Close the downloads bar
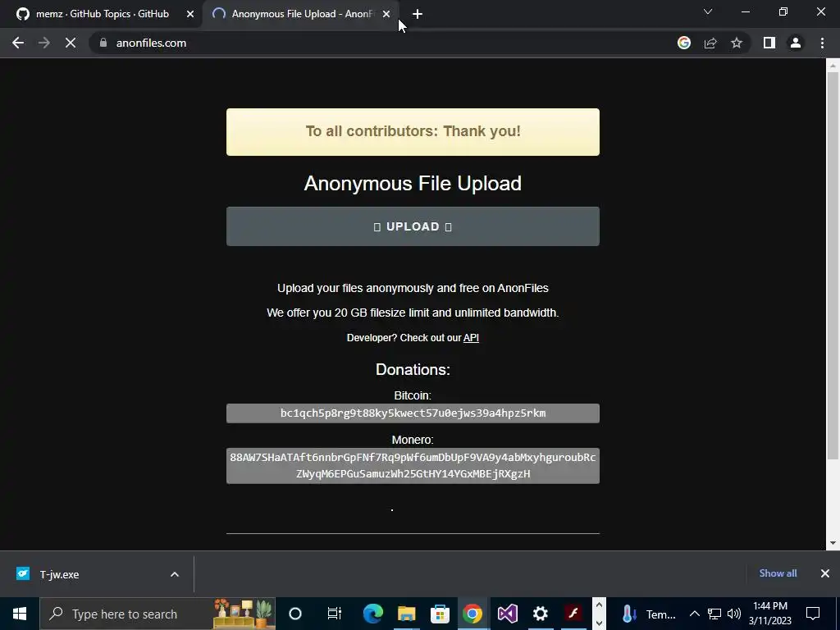This screenshot has height=630, width=840. (x=825, y=573)
